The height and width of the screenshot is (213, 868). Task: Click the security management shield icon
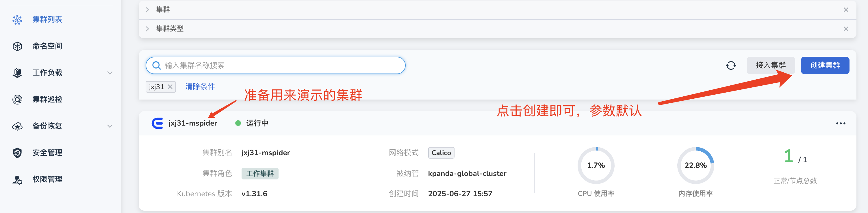click(x=17, y=153)
